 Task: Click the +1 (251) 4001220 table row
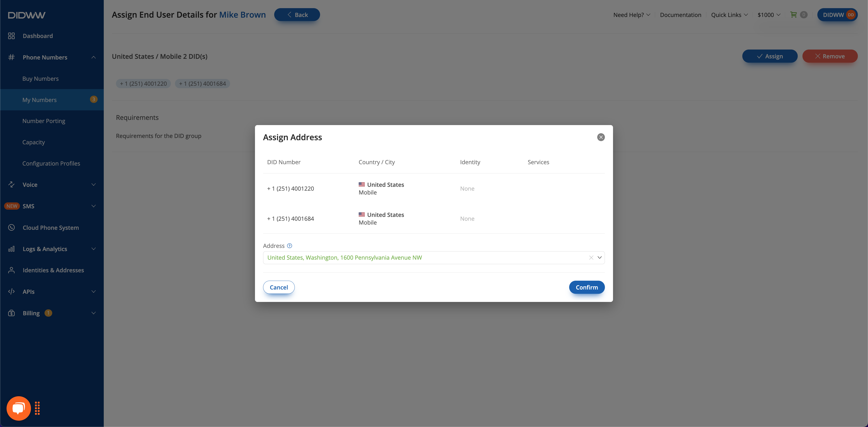(434, 188)
